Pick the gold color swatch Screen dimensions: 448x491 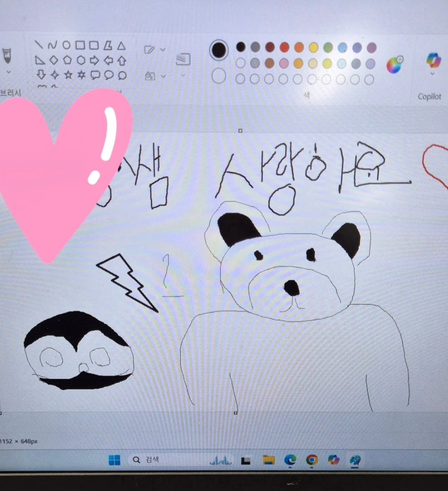[x=298, y=63]
